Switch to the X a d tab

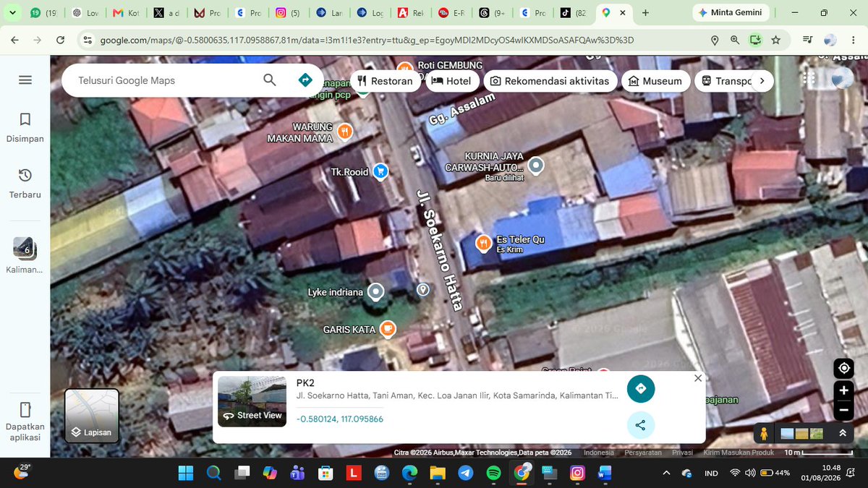[168, 13]
